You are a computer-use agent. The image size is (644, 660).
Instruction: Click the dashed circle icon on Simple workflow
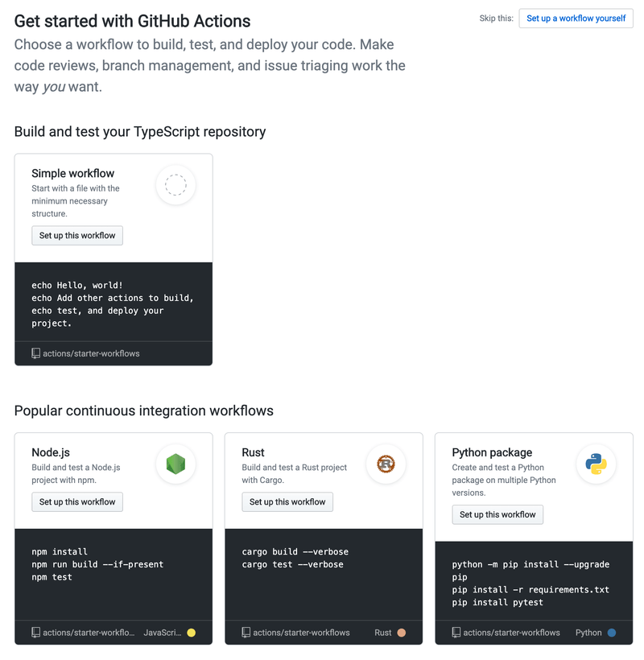tap(175, 185)
